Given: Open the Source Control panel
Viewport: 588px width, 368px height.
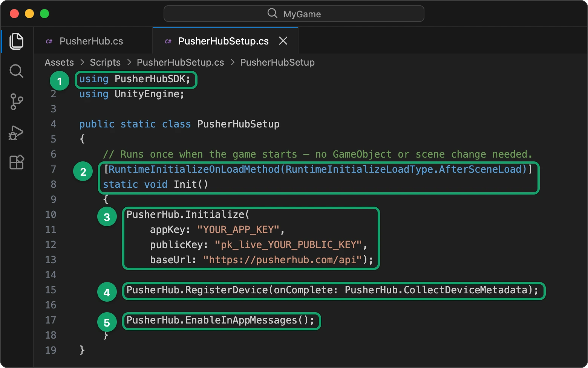Looking at the screenshot, I should [17, 102].
